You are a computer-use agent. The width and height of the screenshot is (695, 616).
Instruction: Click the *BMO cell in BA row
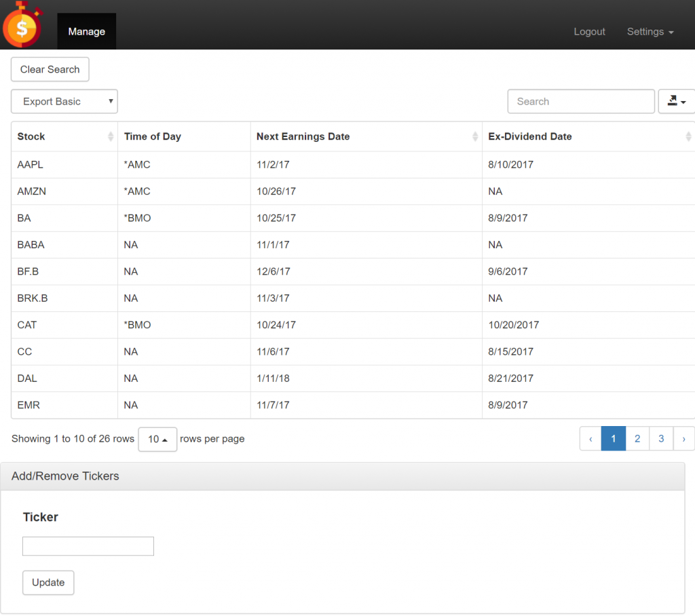184,218
